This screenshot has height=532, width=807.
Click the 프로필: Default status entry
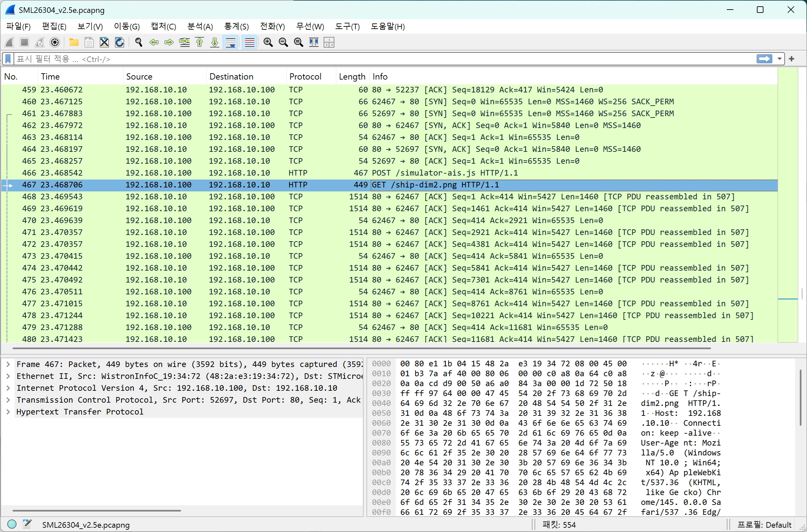pyautogui.click(x=764, y=525)
